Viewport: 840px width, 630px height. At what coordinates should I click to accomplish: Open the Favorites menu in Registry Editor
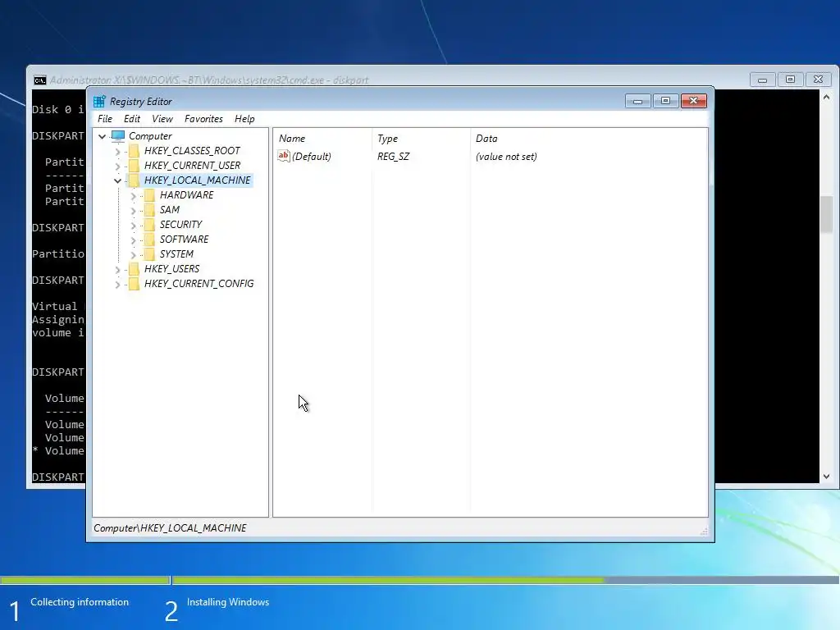pos(203,119)
